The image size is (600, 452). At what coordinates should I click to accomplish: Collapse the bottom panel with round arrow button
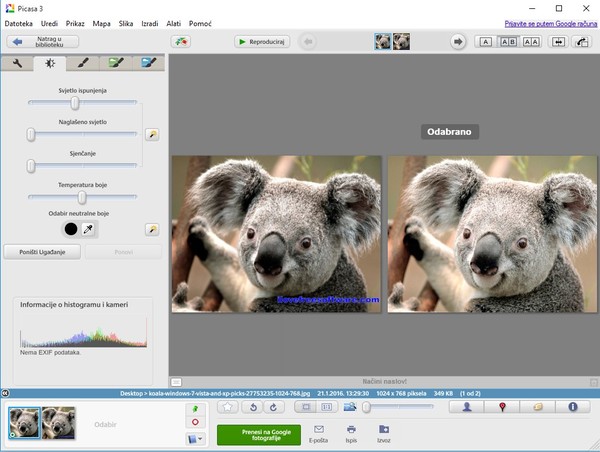[5, 393]
